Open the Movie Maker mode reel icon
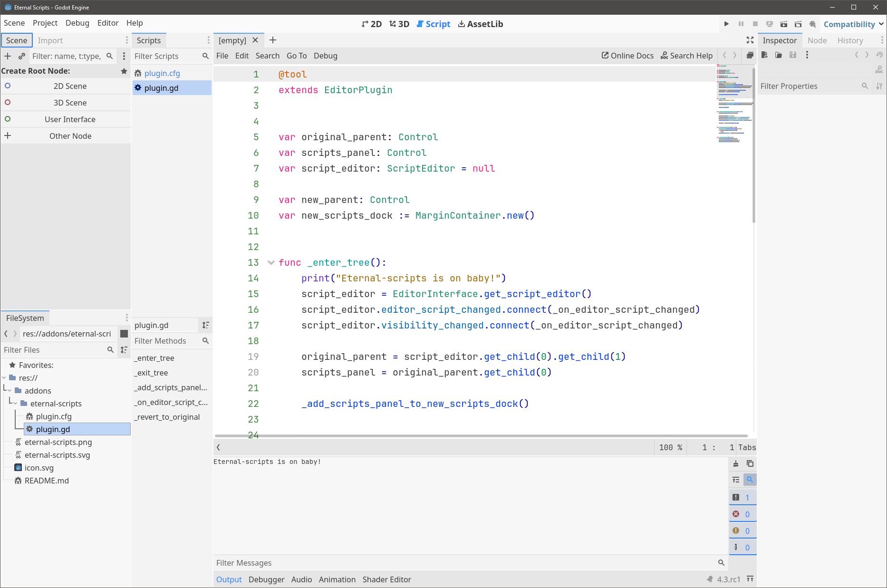This screenshot has height=588, width=887. click(x=813, y=24)
